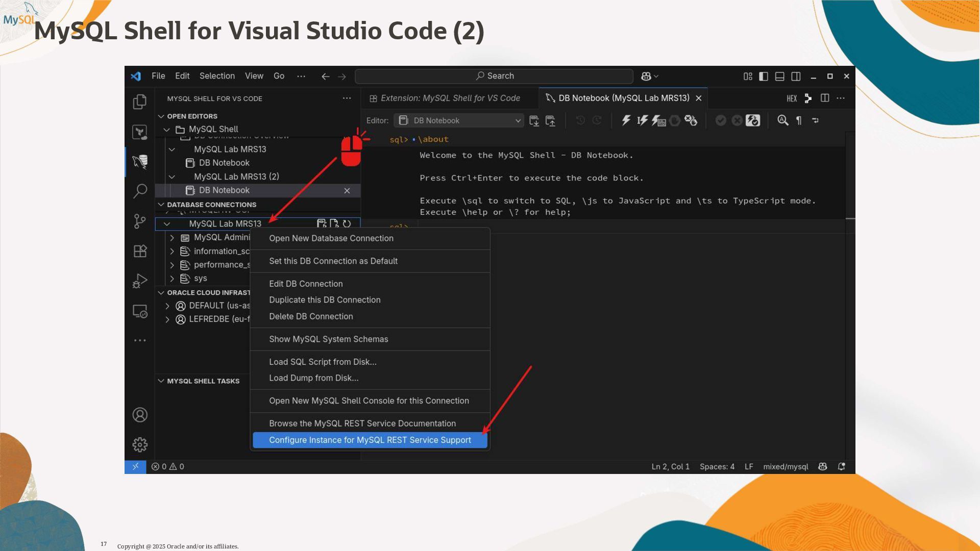Click the HEX icon in the editor title bar
Image resolution: width=980 pixels, height=551 pixels.
click(792, 98)
